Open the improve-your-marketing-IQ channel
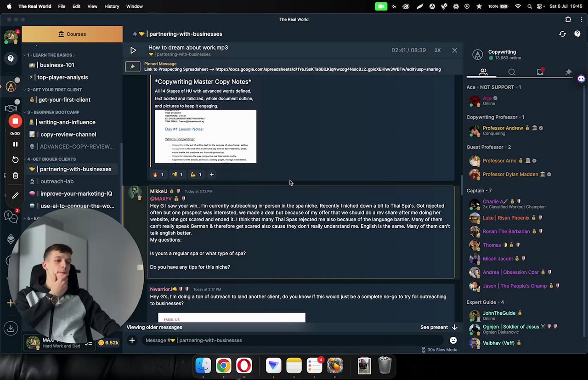Viewport: 588px width, 380px height. point(71,194)
